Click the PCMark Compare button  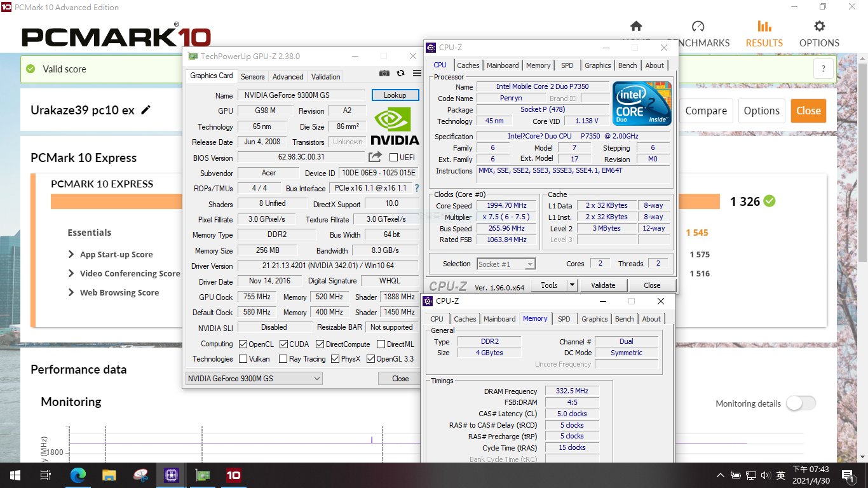coord(706,111)
